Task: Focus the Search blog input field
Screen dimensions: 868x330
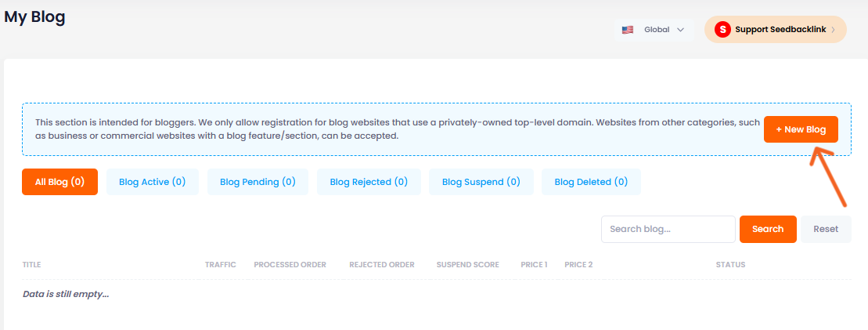Action: pyautogui.click(x=668, y=229)
